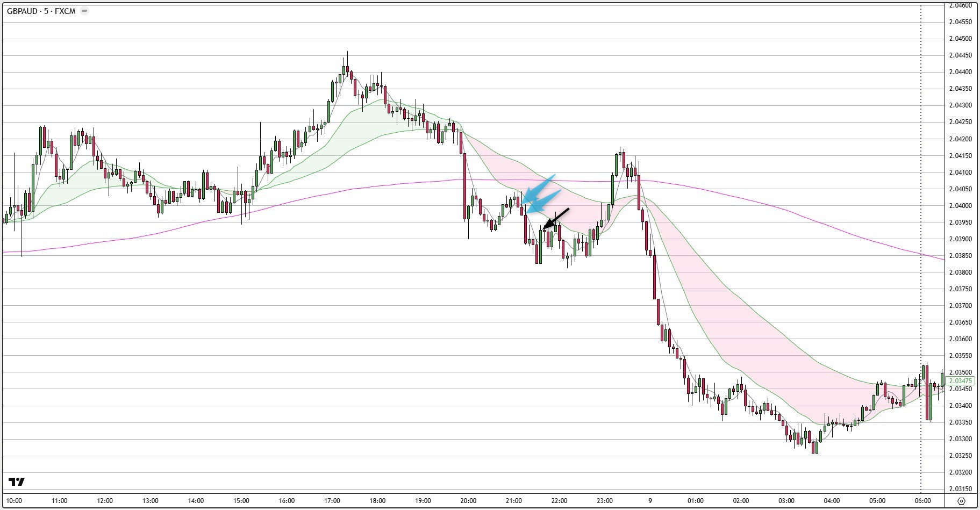The image size is (980, 510).
Task: Open chart settings via the hexagon gear icon
Action: click(962, 501)
